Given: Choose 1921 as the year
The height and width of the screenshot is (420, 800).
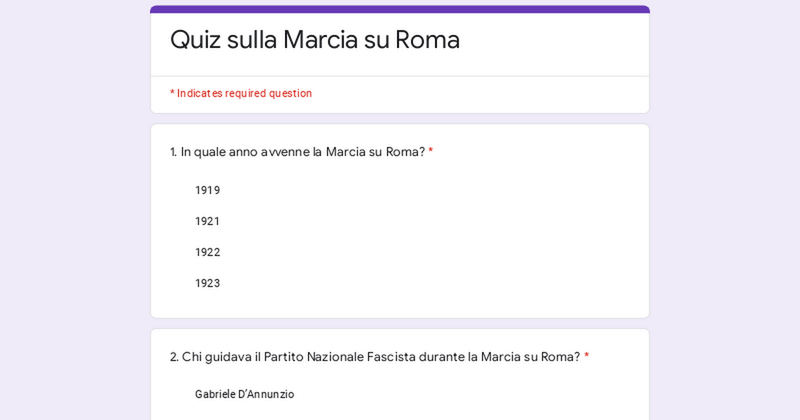Looking at the screenshot, I should tap(207, 221).
